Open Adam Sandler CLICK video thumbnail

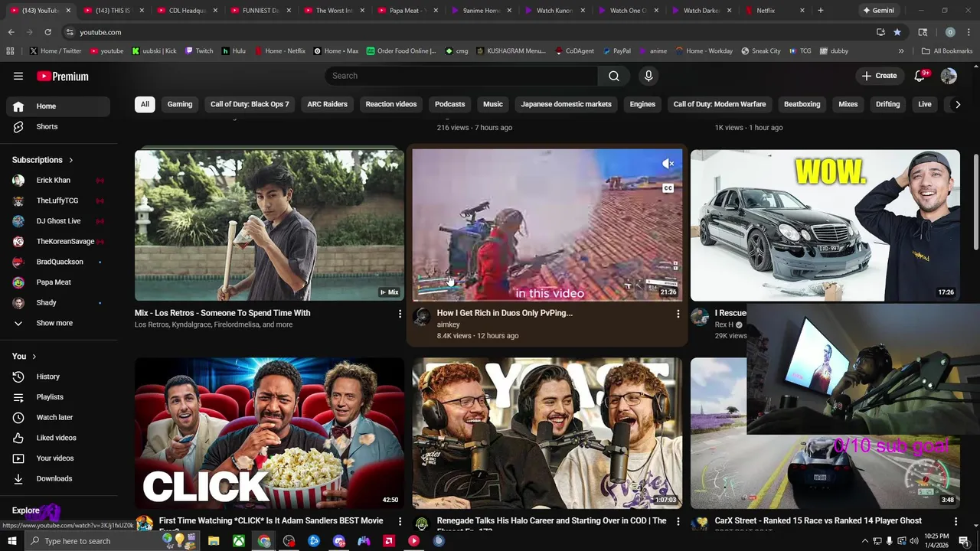(269, 433)
